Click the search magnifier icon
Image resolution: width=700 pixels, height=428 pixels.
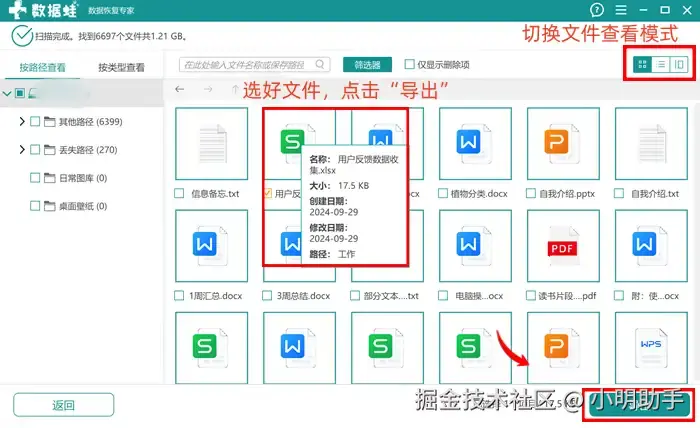(320, 64)
